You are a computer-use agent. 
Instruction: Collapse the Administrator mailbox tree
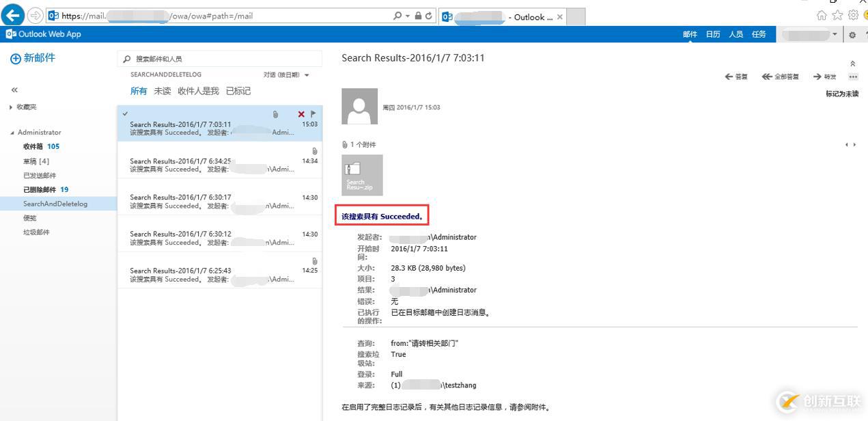coord(12,133)
